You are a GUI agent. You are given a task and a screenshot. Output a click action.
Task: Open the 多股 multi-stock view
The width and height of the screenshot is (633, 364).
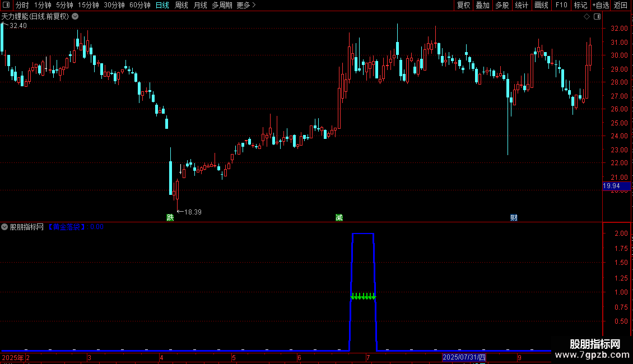[x=502, y=5]
